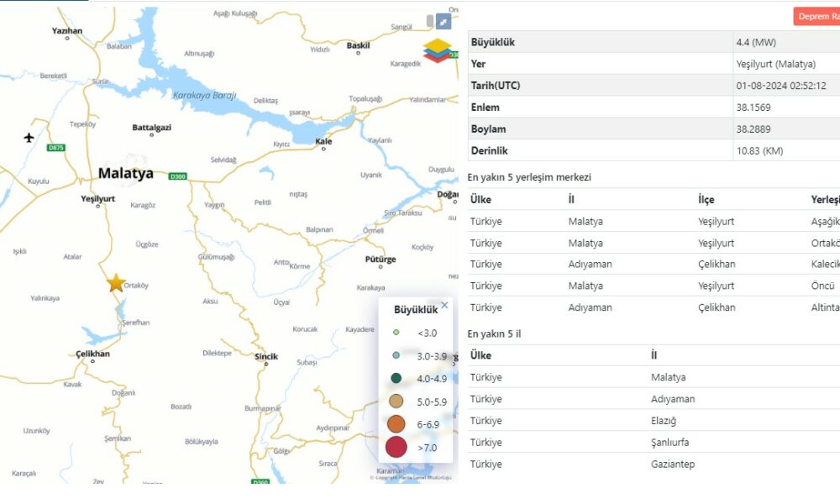Select the orange 6-6.9 legend circle
Viewport: 840px width, 504px height.
coord(396,424)
